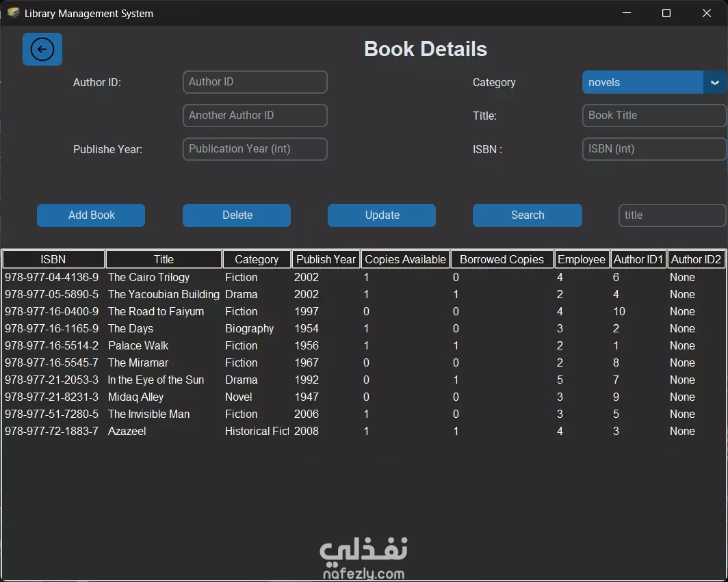Click publish year 1992 cell
Image resolution: width=728 pixels, height=582 pixels.
(307, 380)
